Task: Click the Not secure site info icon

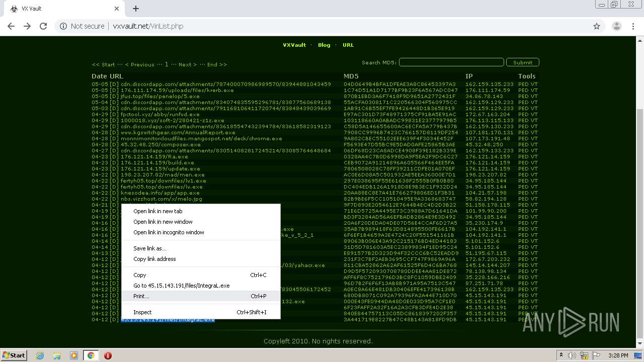Action: point(63,26)
